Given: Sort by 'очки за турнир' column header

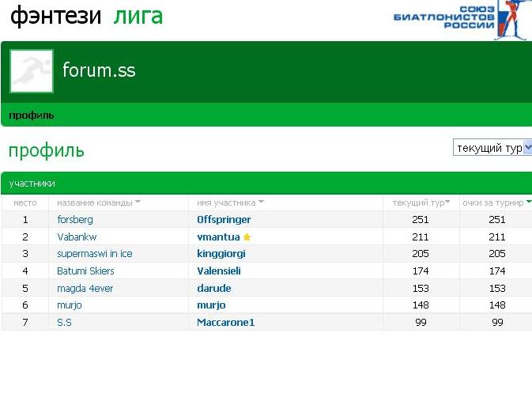Looking at the screenshot, I should click(496, 202).
